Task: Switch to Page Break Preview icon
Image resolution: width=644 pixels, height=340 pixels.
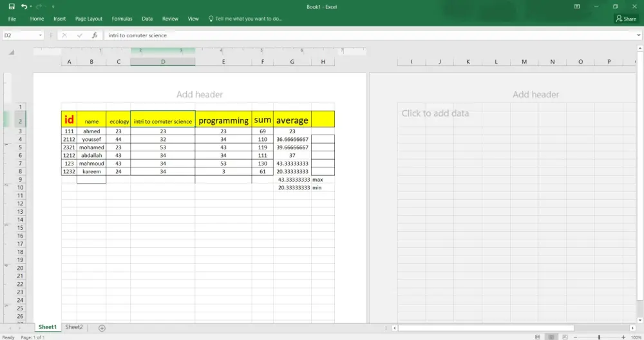Action: pos(565,337)
